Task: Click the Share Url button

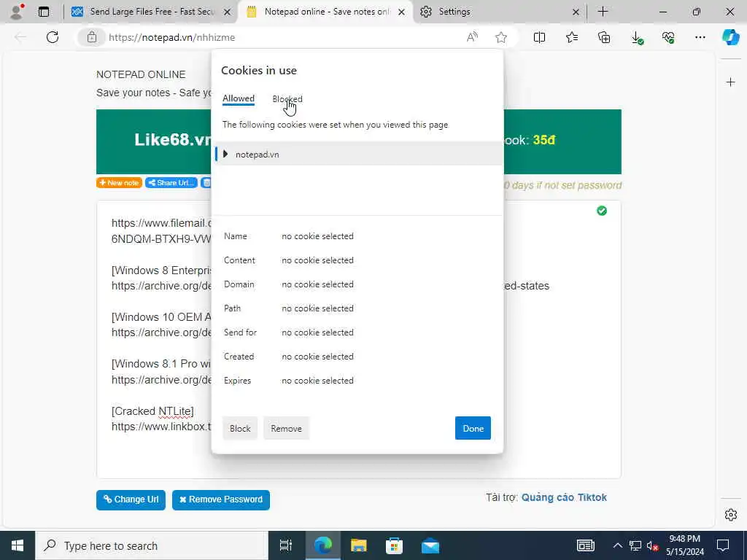Action: [x=171, y=183]
